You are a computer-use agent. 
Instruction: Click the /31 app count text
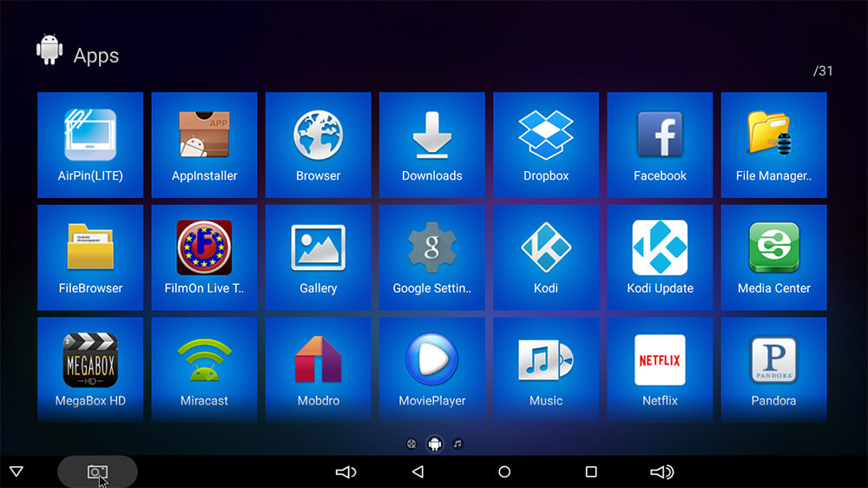[x=823, y=71]
